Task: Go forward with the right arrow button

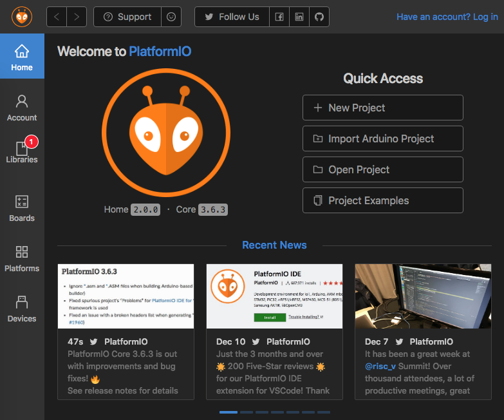Action: pyautogui.click(x=77, y=17)
